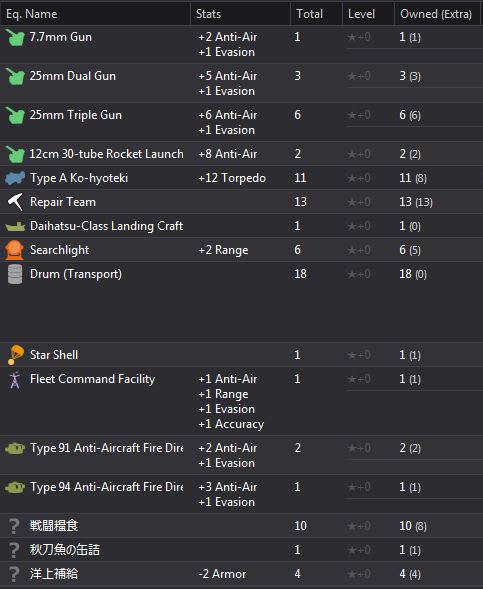Click question mark icon beside 洋上補給
The image size is (483, 589).
pos(14,574)
